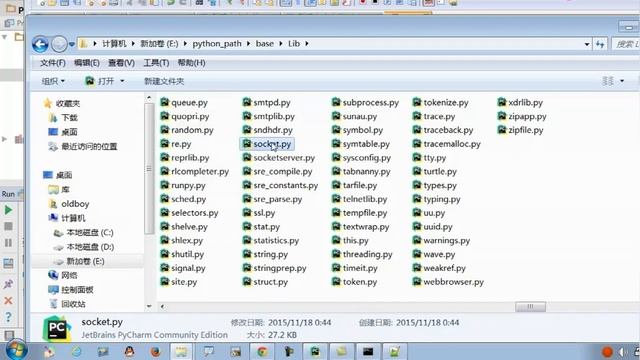This screenshot has width=640, height=360.
Task: Select 网络 in the navigation pane
Action: point(63,276)
